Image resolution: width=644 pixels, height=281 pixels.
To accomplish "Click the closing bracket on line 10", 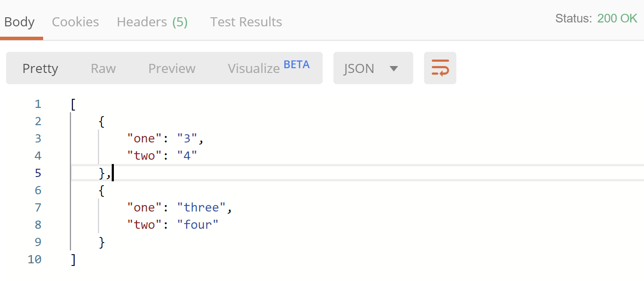I will tap(73, 259).
